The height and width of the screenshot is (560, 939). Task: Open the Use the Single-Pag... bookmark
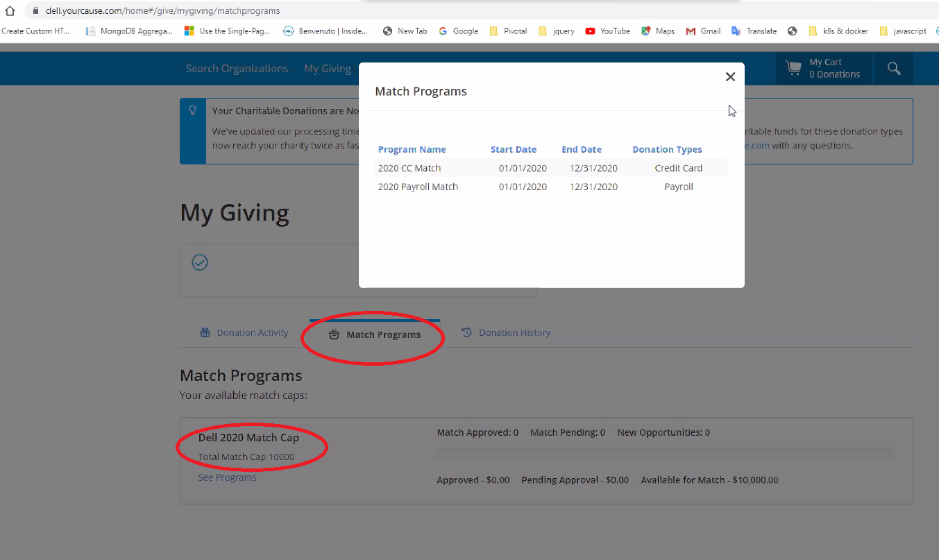point(227,31)
